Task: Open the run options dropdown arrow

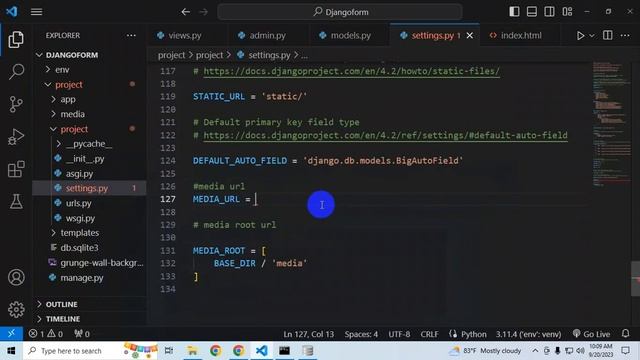Action: (591, 36)
